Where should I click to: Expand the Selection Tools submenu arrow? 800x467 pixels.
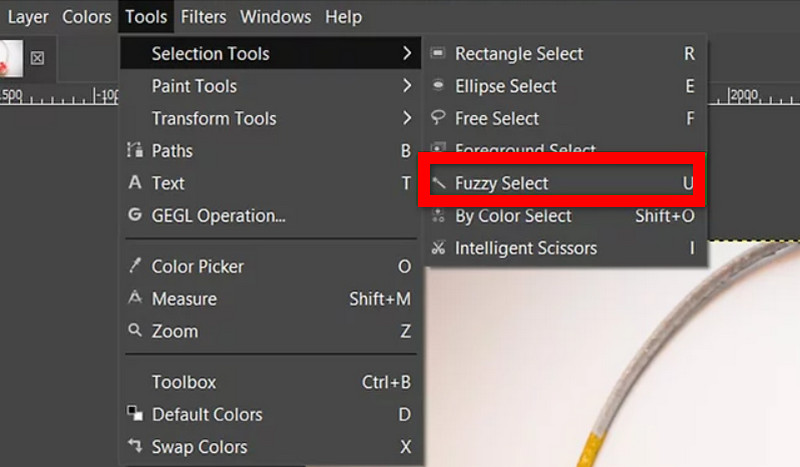click(407, 53)
